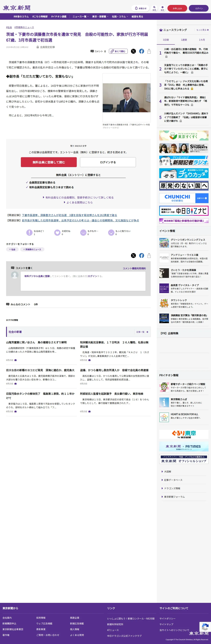Open グリーンリボンランニングフェス event thumbnail
Screen dimensions: 211x644
pyautogui.click(x=164, y=243)
